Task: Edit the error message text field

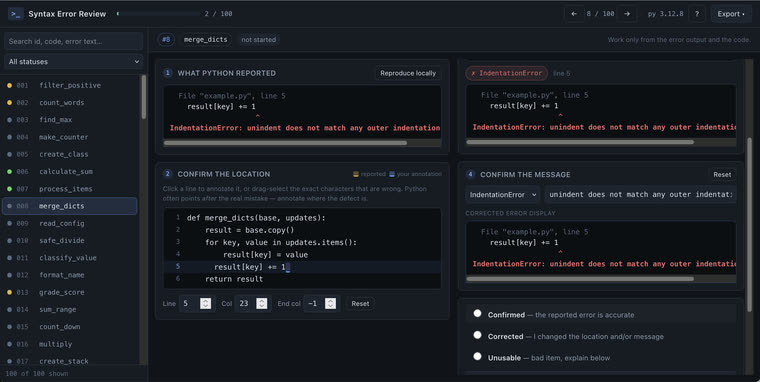Action: (x=640, y=194)
